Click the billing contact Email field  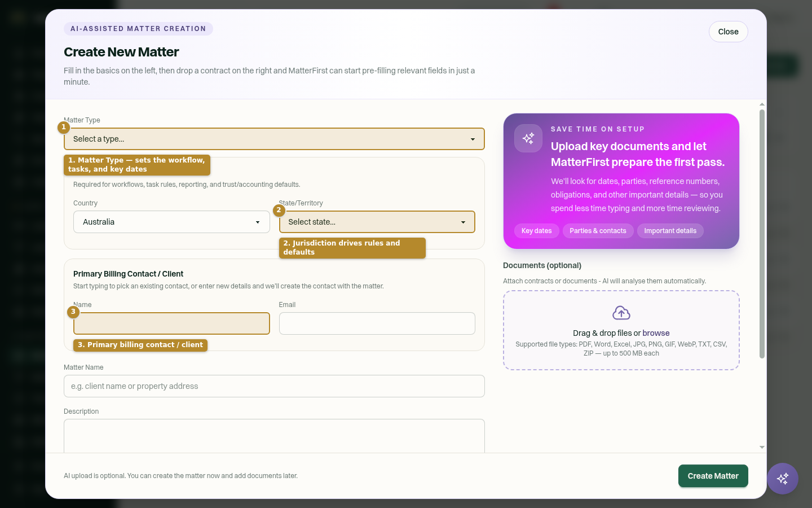pyautogui.click(x=377, y=323)
